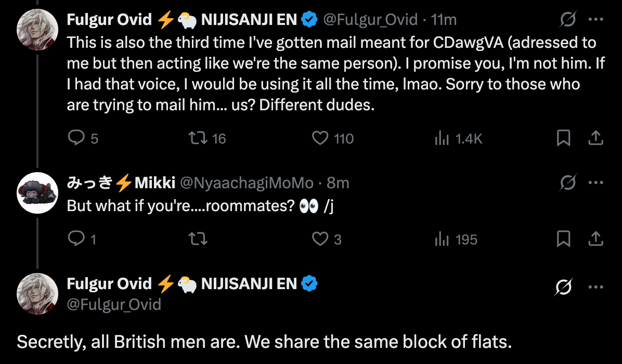Viewport: 622px width, 364px height.
Task: Open @Fulgur_Ovid handle on bottom tweet
Action: tap(114, 304)
